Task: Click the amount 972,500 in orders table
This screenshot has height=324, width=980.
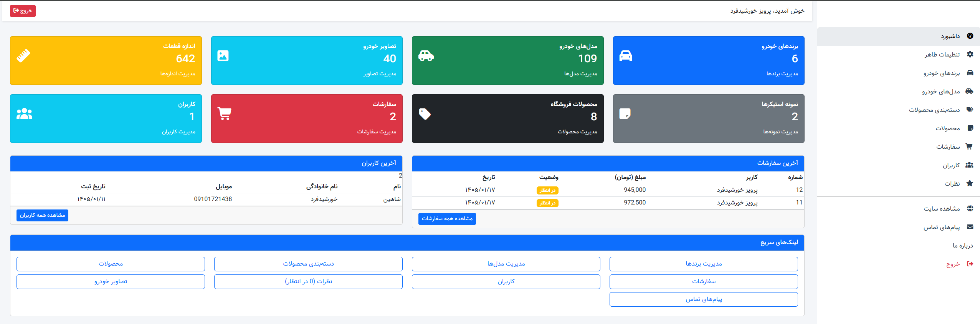Action: pyautogui.click(x=635, y=203)
